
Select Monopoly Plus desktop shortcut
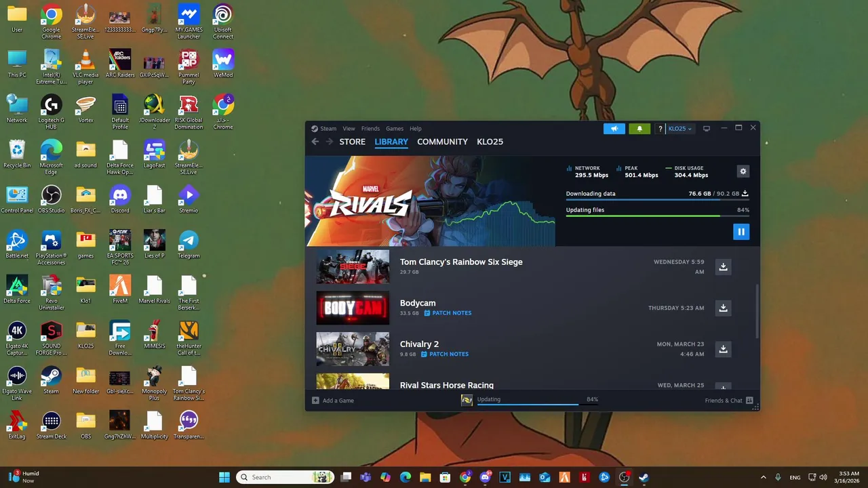[x=154, y=384]
